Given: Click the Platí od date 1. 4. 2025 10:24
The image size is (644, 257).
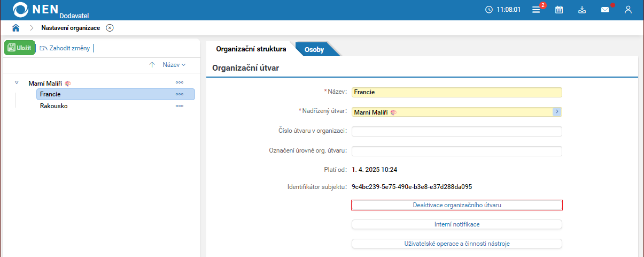Looking at the screenshot, I should click(374, 170).
